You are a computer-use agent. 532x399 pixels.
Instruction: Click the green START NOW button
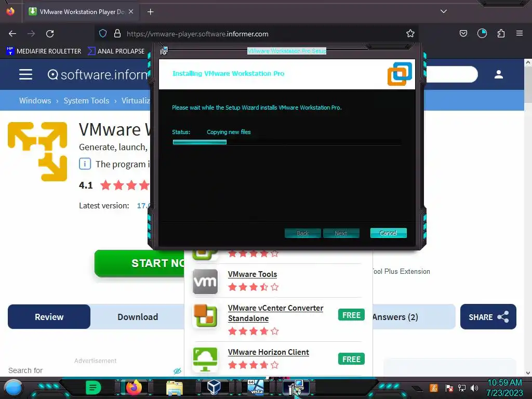coord(139,263)
